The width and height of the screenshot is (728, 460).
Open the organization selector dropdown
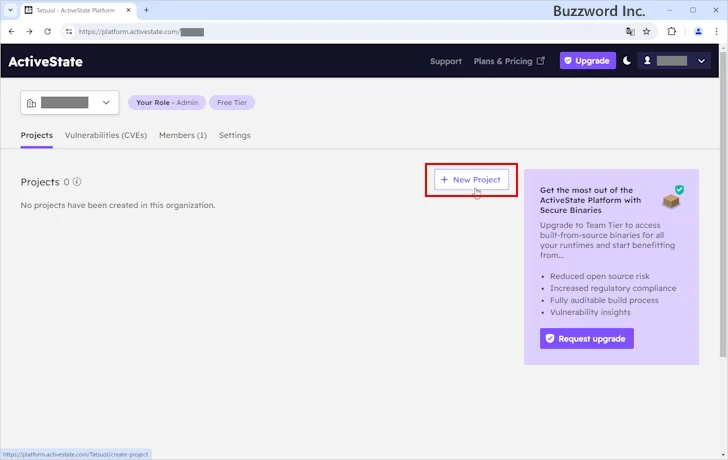click(x=70, y=103)
